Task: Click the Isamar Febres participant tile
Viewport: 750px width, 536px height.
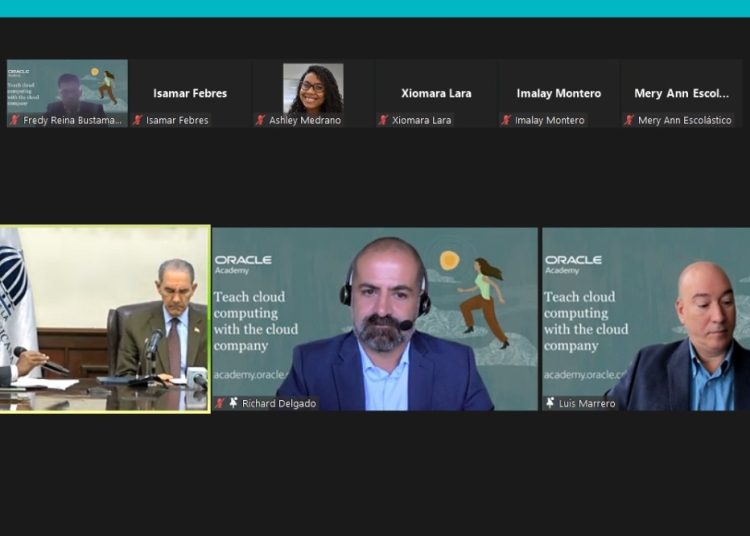Action: pyautogui.click(x=190, y=93)
